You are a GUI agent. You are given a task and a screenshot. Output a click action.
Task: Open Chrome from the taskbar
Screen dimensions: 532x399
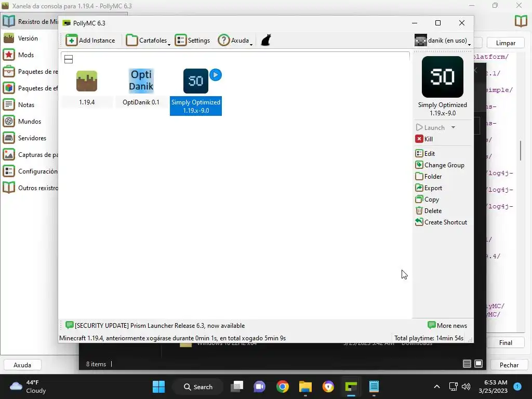(282, 387)
